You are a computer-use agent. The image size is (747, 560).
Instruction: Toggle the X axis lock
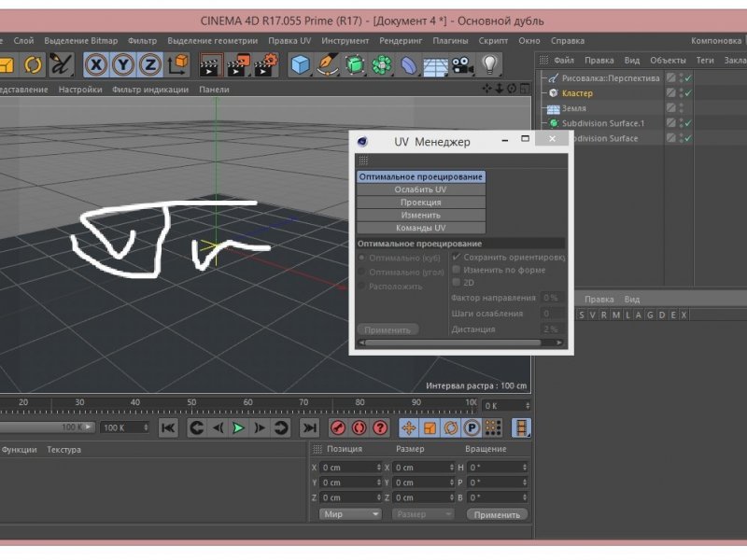point(96,64)
